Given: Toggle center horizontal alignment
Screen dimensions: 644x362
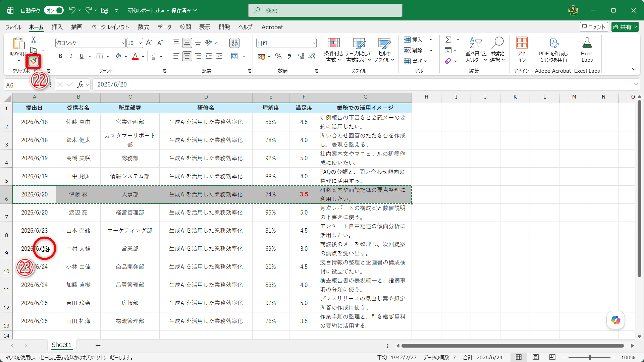Looking at the screenshot, I should [x=187, y=56].
